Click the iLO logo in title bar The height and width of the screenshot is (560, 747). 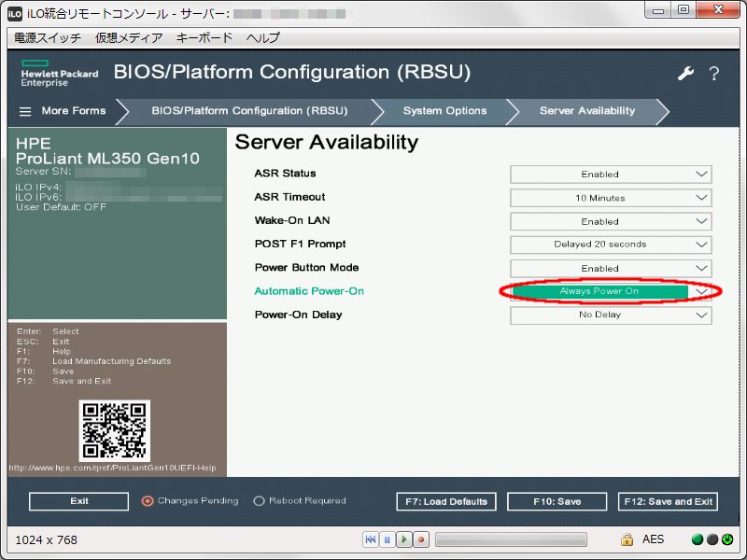(x=15, y=13)
